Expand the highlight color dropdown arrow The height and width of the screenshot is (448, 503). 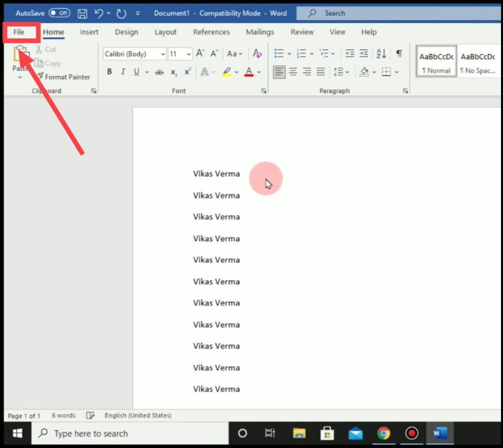pyautogui.click(x=237, y=72)
